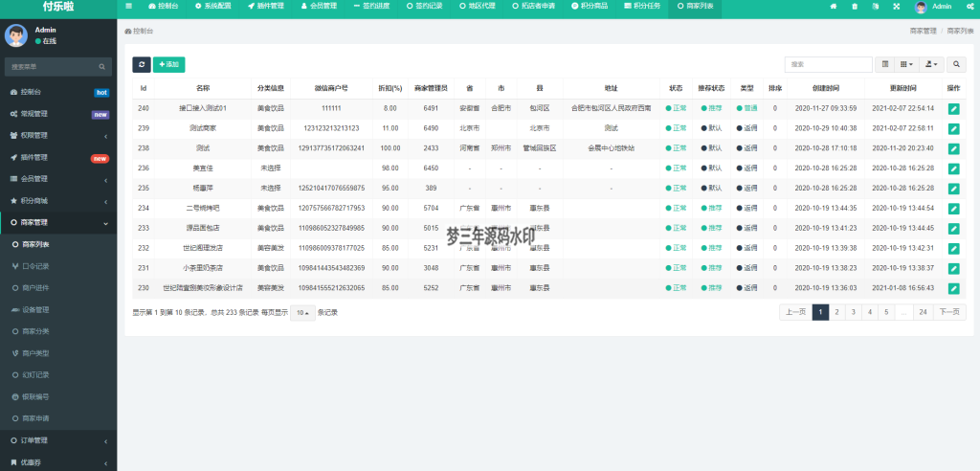Edit merchant row 240 with the pencil icon
Image resolution: width=980 pixels, height=471 pixels.
[954, 109]
